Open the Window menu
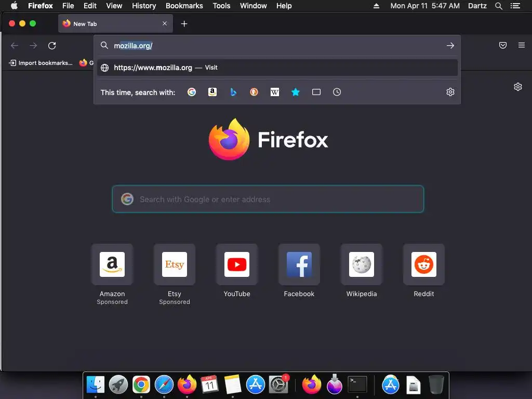The height and width of the screenshot is (399, 532). click(253, 6)
